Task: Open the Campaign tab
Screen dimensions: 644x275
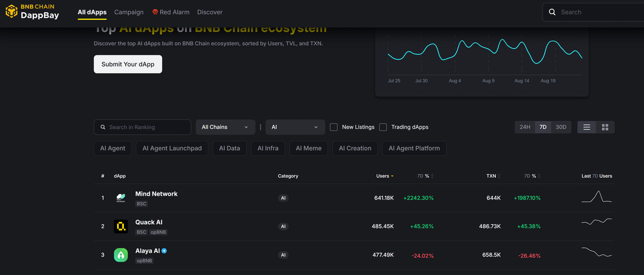Action: tap(129, 12)
